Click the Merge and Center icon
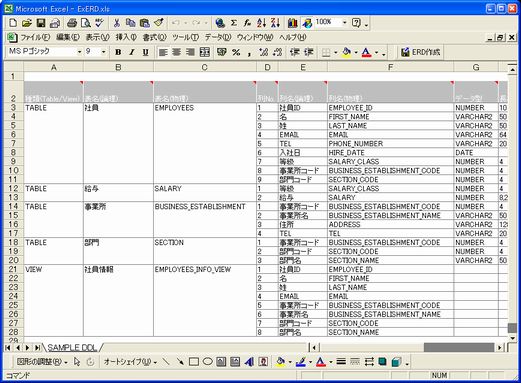Viewport: 521px width, 383px height. 204,52
